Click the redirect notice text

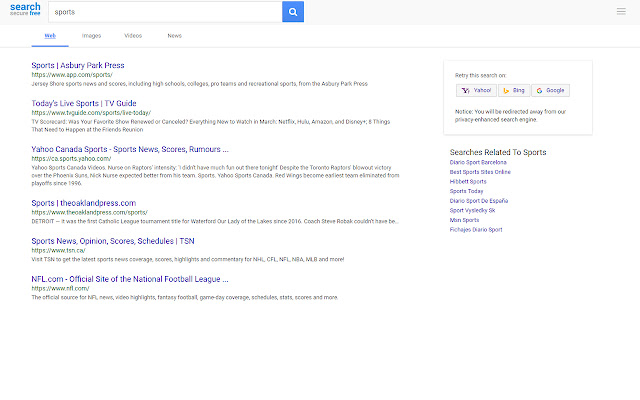coord(510,116)
